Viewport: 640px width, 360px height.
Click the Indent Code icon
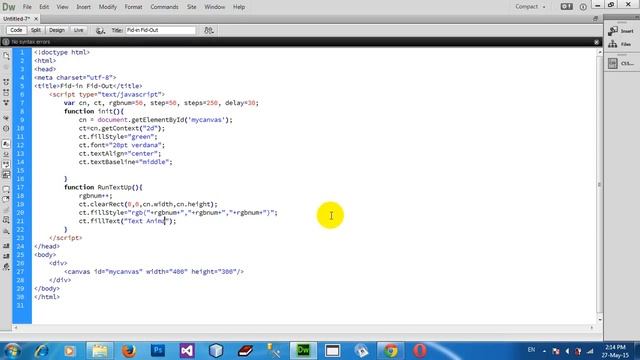click(6, 246)
